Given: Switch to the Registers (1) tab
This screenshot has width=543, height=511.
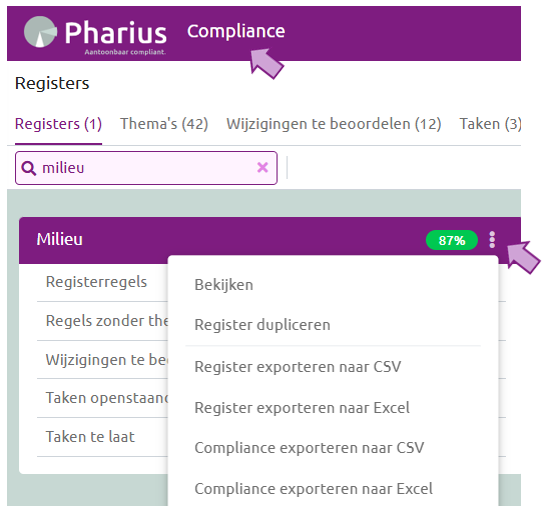Looking at the screenshot, I should [x=58, y=124].
